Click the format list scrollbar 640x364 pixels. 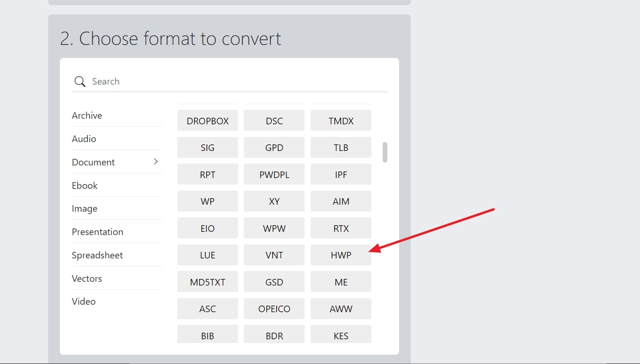pyautogui.click(x=385, y=152)
